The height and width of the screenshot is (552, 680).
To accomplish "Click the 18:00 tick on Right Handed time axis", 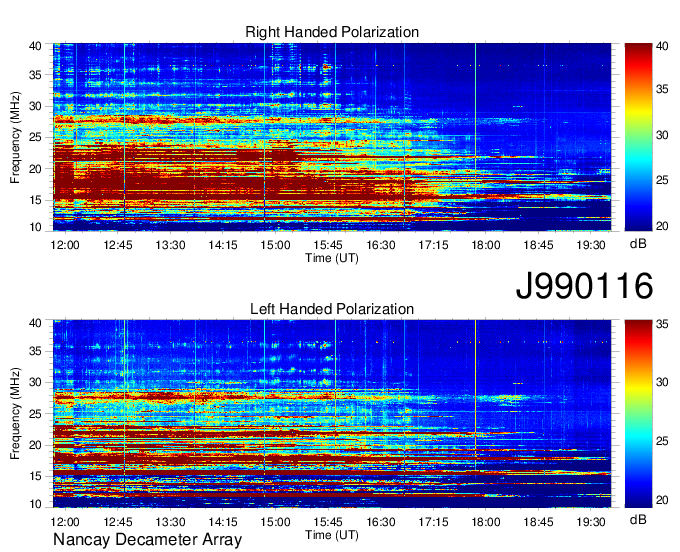I will [x=486, y=245].
